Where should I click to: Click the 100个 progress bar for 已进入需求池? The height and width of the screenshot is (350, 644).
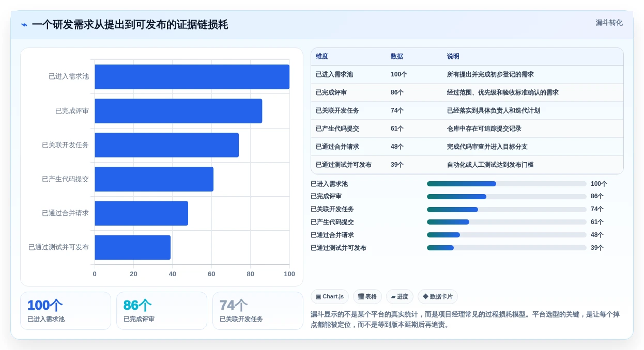click(507, 184)
